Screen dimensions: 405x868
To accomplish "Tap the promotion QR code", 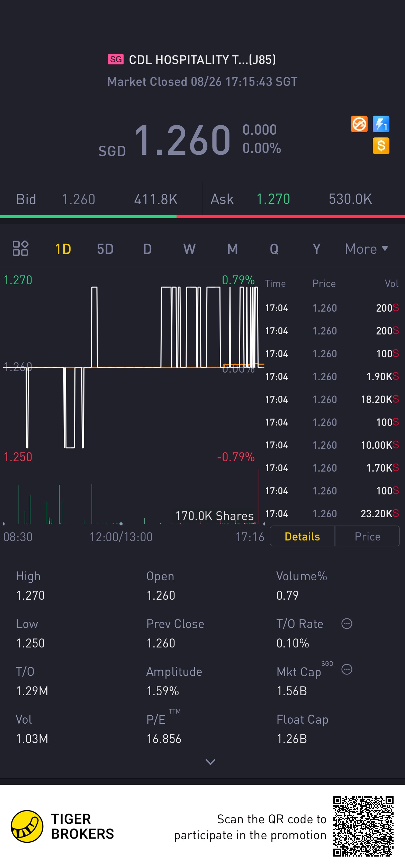I will 363,826.
